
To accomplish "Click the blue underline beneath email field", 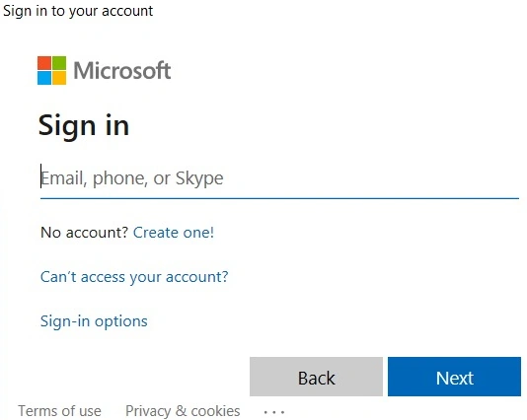I will click(279, 198).
